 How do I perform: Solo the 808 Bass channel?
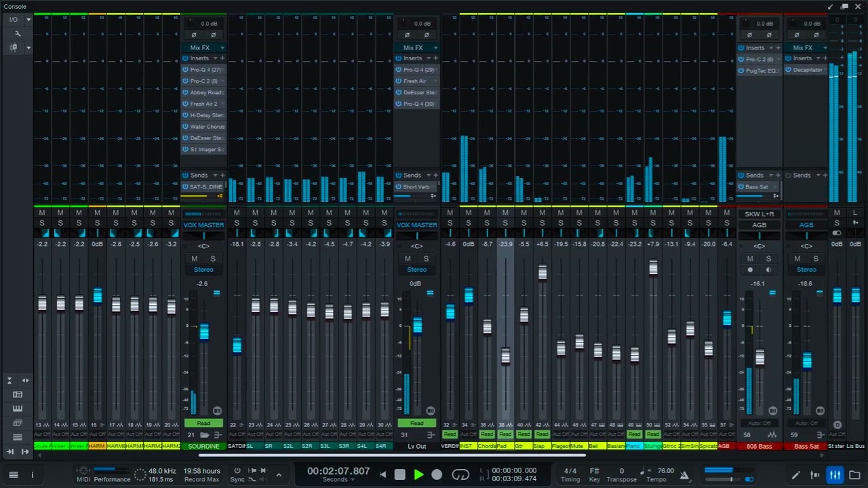click(x=768, y=259)
